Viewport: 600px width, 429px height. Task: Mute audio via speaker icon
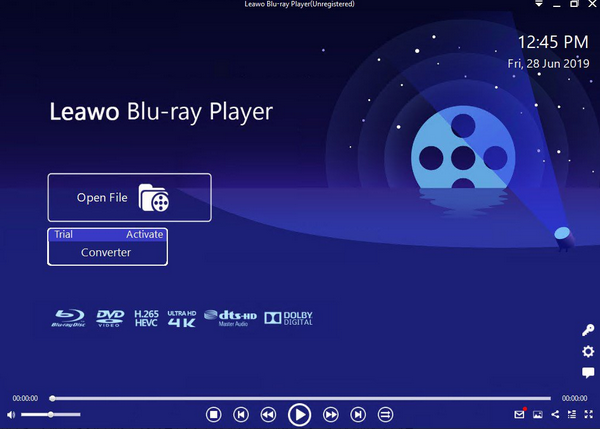(x=11, y=414)
